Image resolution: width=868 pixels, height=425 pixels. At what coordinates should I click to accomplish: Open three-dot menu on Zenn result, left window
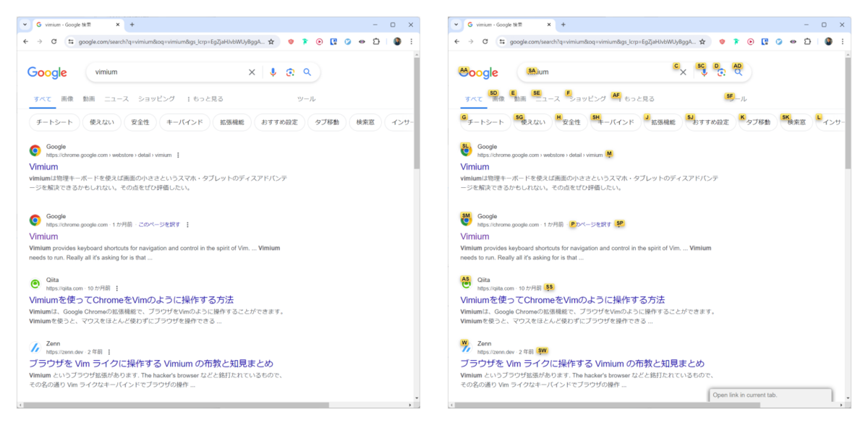(109, 352)
